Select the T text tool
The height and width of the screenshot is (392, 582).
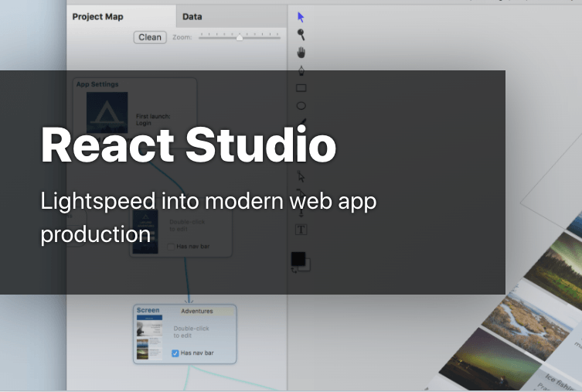[x=301, y=230]
